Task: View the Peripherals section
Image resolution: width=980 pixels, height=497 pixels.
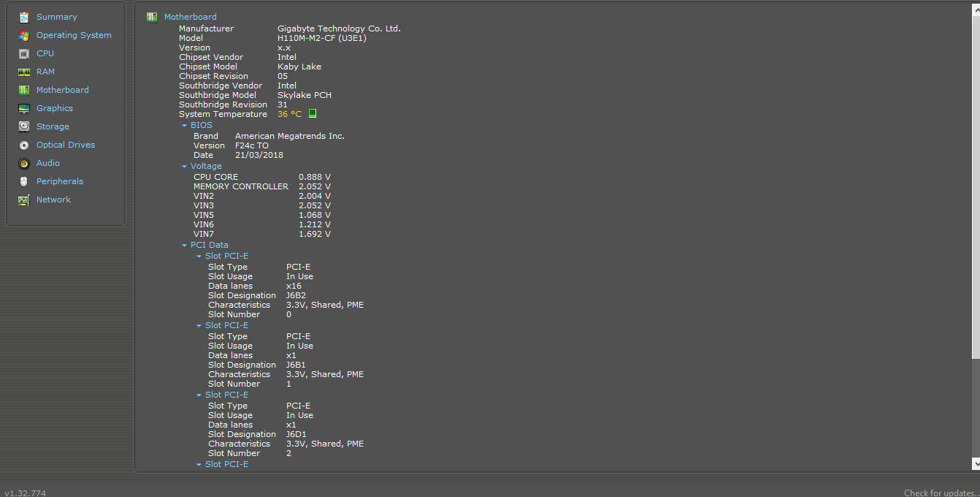Action: [x=60, y=181]
